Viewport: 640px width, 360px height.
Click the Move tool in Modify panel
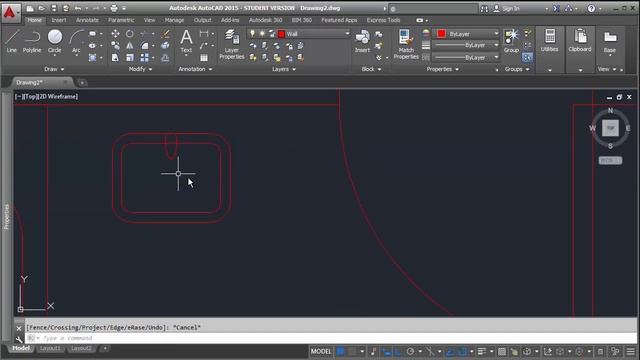coord(116,34)
